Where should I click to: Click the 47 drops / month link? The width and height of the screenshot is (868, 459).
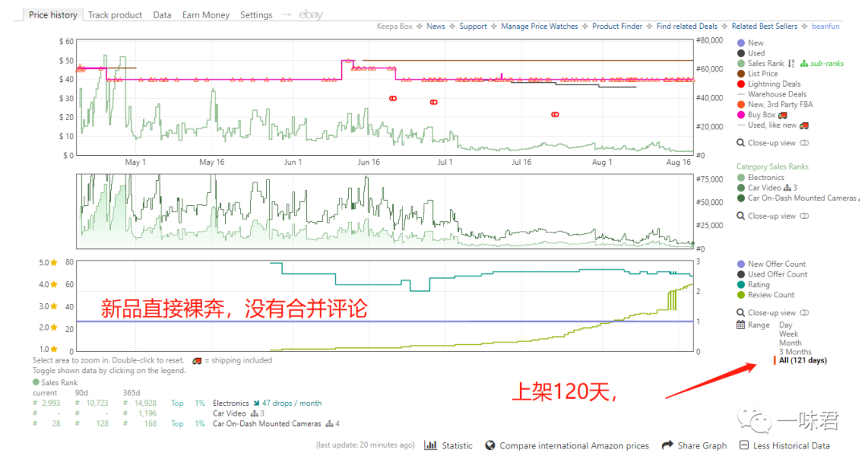point(292,403)
